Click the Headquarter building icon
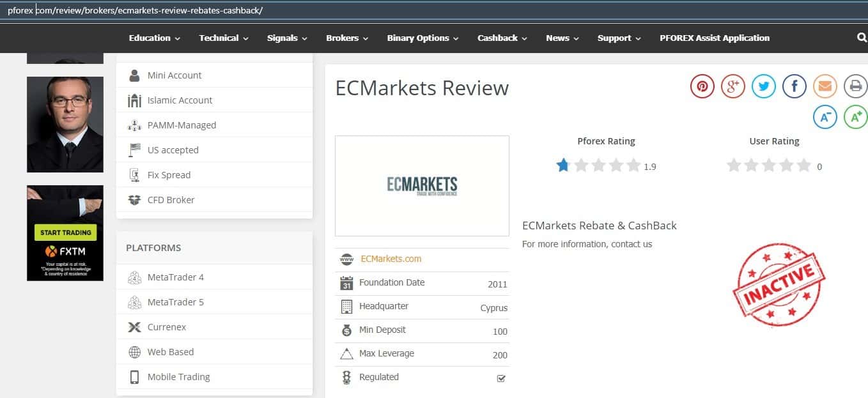 point(346,307)
